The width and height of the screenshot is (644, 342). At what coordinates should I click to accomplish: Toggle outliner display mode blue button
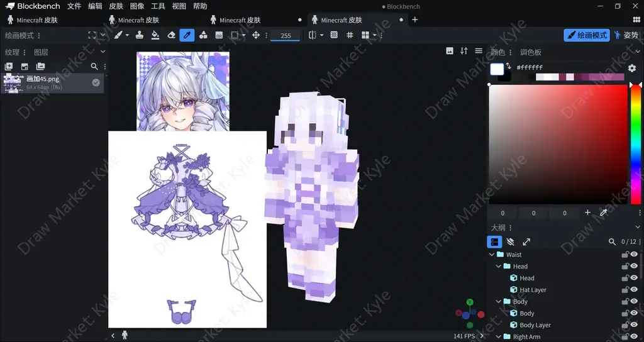tap(494, 242)
